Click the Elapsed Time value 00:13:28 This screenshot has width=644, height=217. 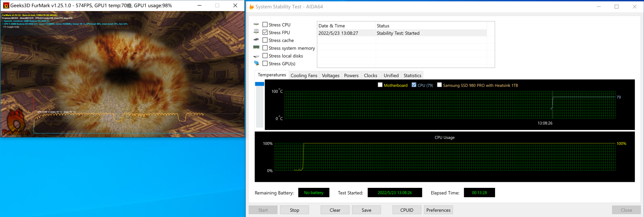(x=479, y=193)
